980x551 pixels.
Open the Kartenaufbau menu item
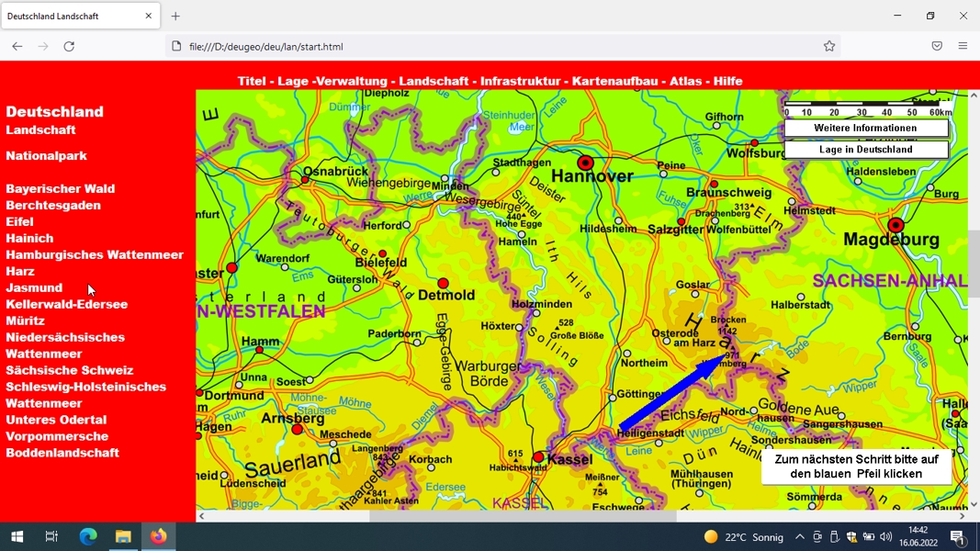point(615,81)
